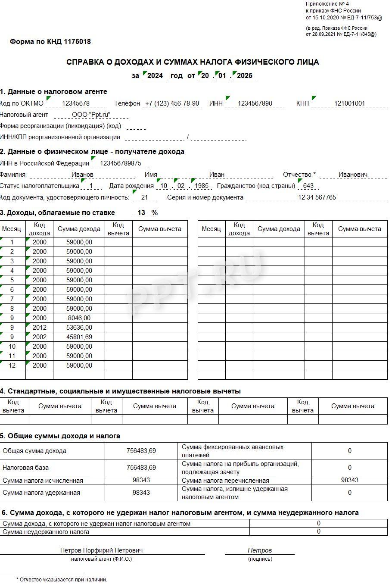This screenshot has height=584, width=392.
Task: Select the tax agent name ООО "Ppt.ru"
Action: (93, 115)
